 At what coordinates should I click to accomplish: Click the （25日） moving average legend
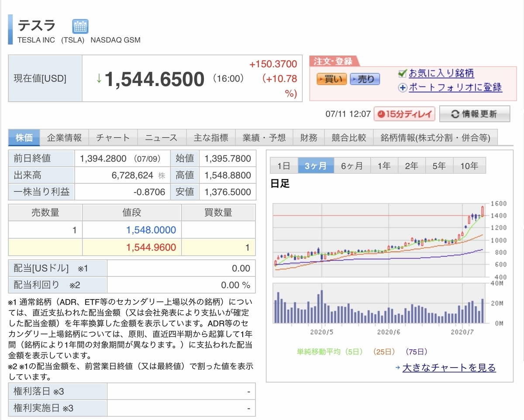(383, 351)
